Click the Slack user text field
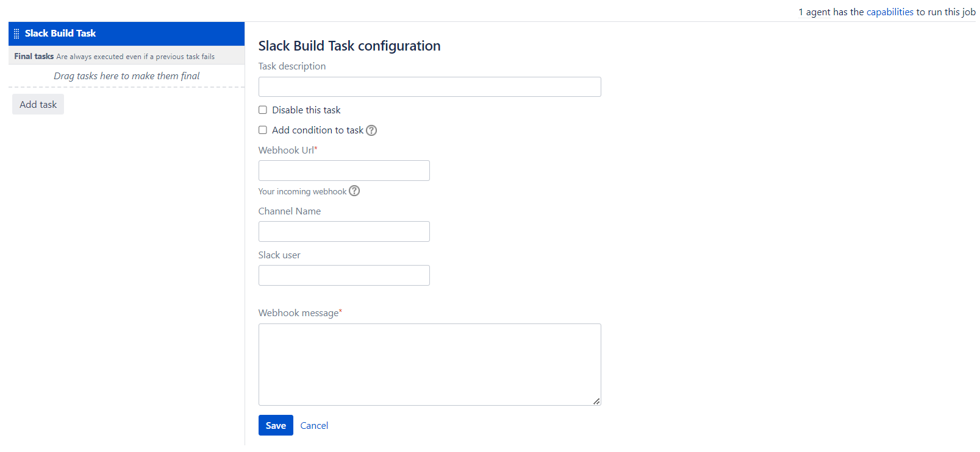The width and height of the screenshot is (980, 452). click(344, 275)
